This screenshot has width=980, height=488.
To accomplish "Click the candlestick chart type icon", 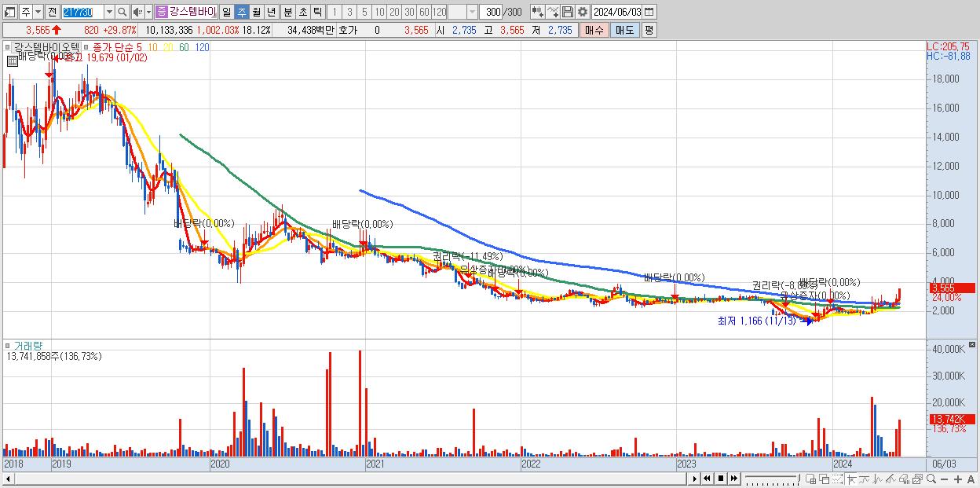I will click(x=538, y=12).
